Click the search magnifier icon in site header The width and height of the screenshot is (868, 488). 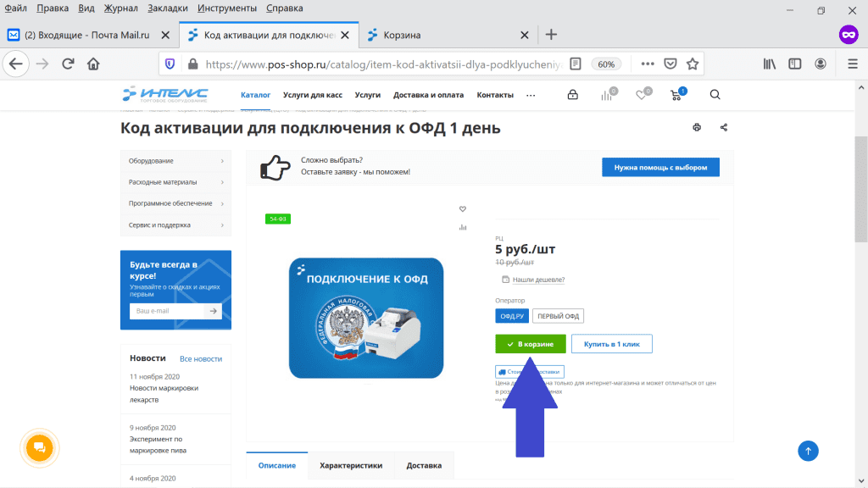(715, 95)
